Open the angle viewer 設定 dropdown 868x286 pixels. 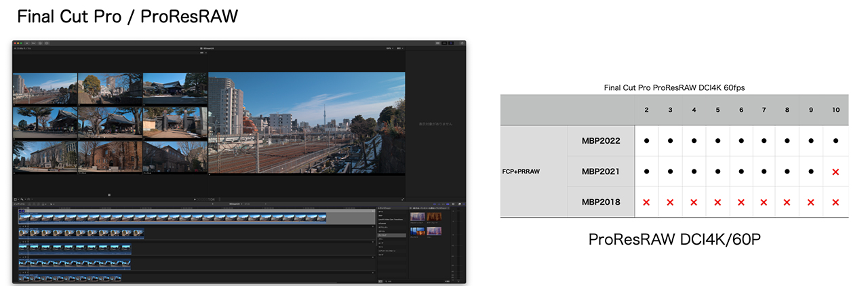pos(203,53)
